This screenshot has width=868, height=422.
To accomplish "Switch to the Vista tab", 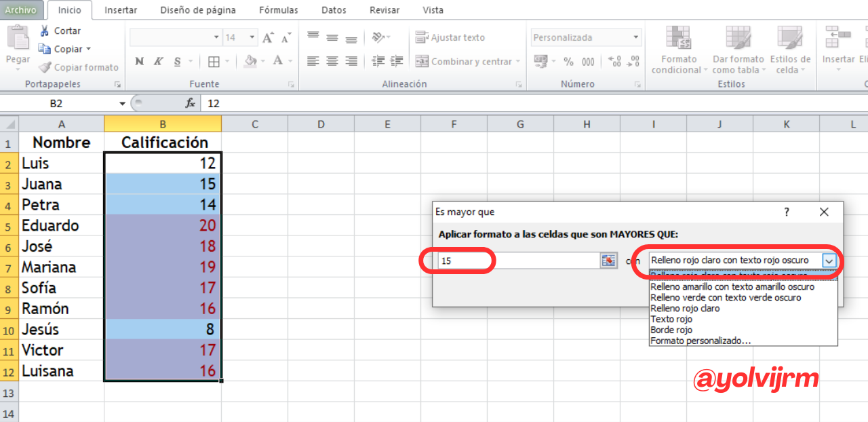I will 433,10.
